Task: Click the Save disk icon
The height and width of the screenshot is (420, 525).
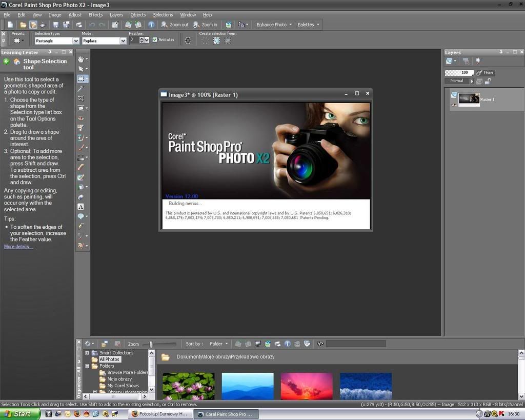Action: tap(55, 25)
